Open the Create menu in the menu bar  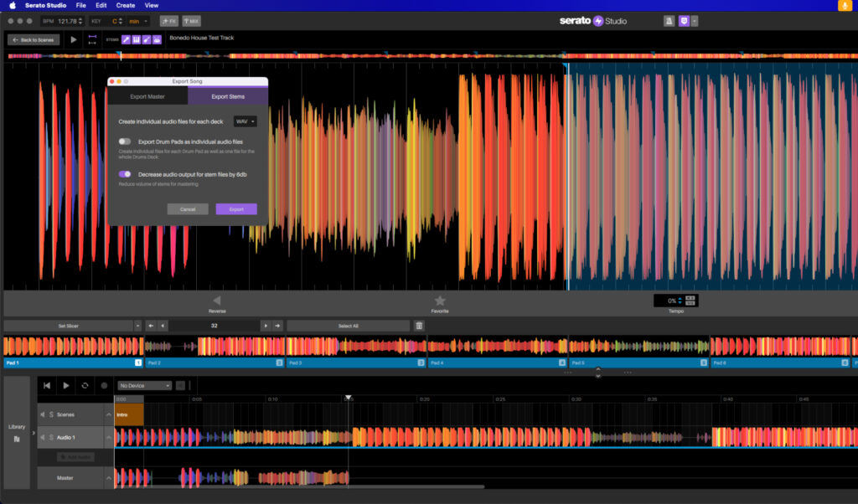pos(125,5)
